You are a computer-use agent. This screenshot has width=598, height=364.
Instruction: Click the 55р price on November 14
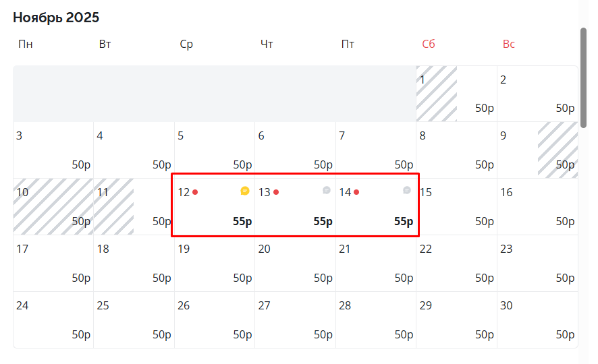404,221
